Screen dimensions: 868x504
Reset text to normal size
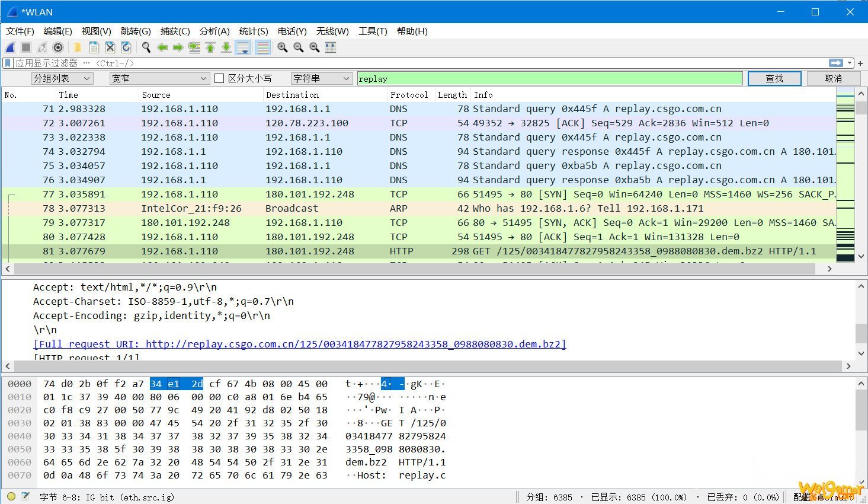[315, 47]
